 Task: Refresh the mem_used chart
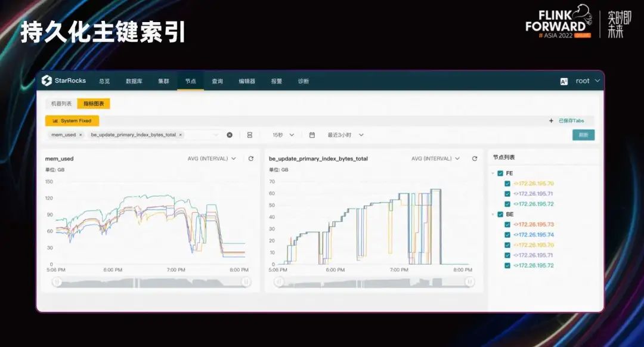pyautogui.click(x=251, y=159)
